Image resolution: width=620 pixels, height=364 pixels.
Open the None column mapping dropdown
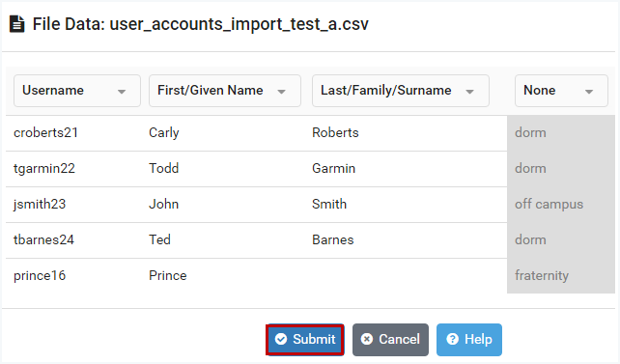pyautogui.click(x=561, y=91)
